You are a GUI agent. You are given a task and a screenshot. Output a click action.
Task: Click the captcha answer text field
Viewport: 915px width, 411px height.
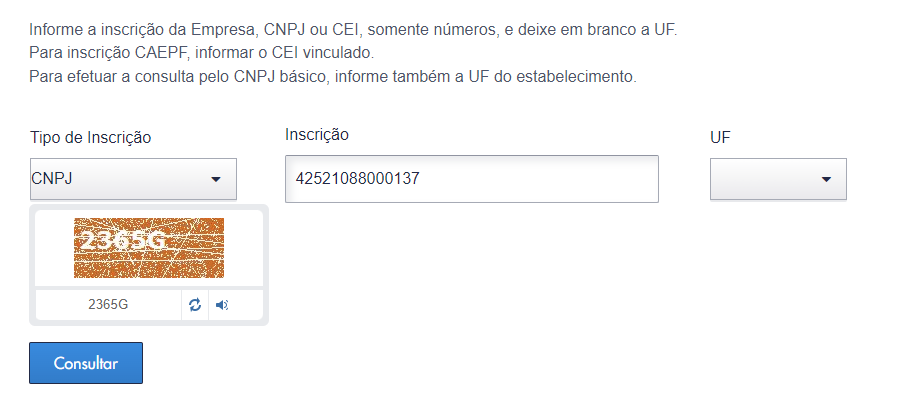point(108,305)
